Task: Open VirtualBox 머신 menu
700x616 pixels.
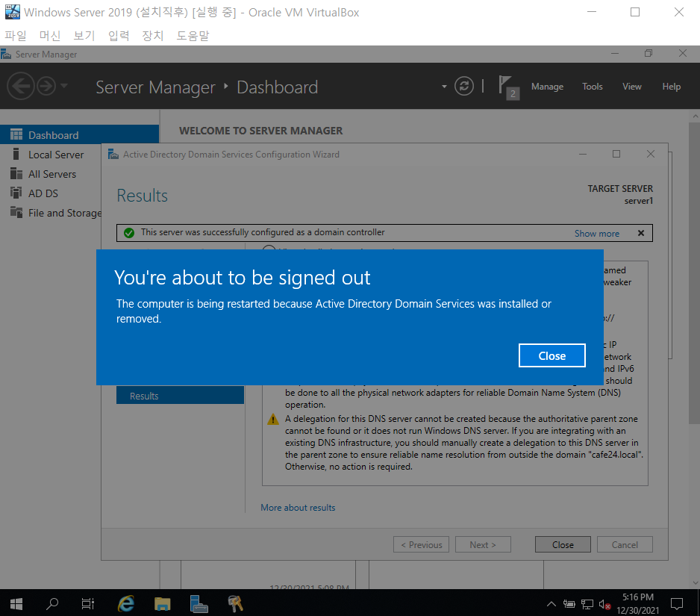Action: coord(49,35)
